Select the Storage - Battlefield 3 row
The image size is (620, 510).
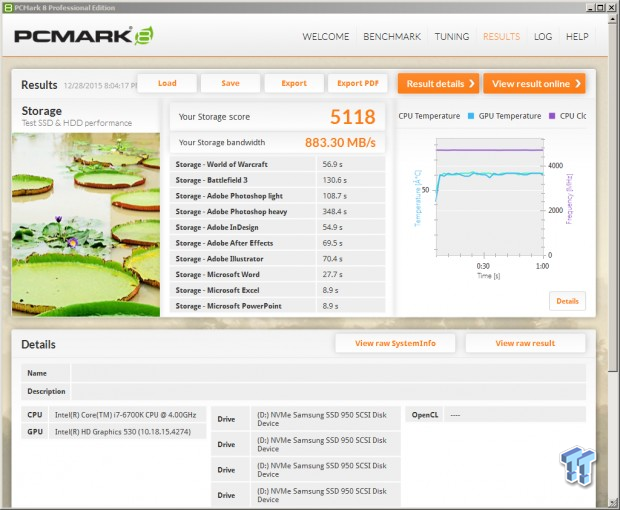tap(277, 180)
